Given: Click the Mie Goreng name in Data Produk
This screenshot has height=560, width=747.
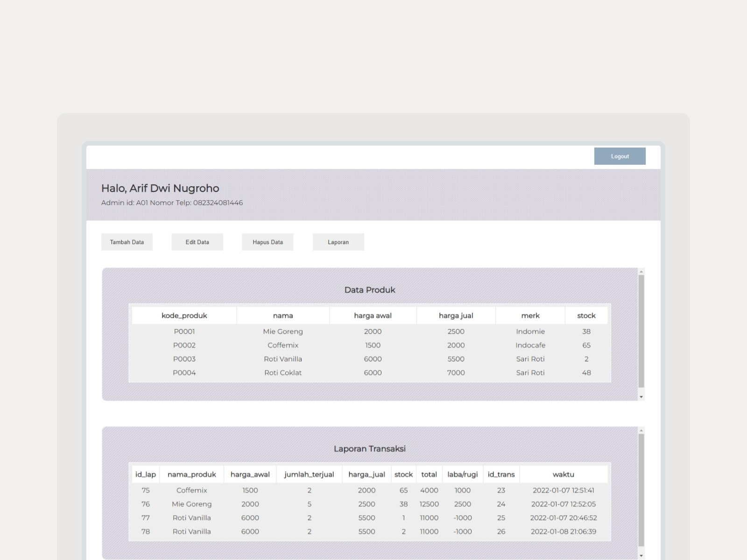Looking at the screenshot, I should [x=283, y=331].
